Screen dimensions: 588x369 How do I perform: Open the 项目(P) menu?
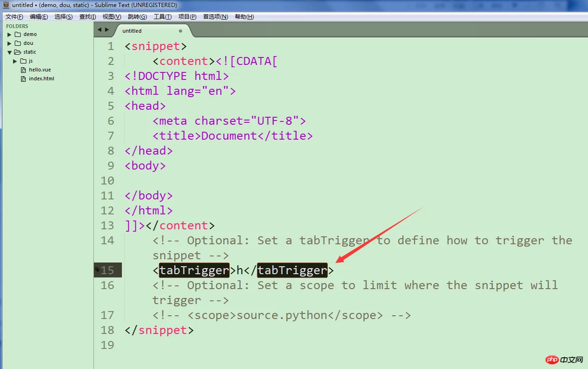coord(187,17)
